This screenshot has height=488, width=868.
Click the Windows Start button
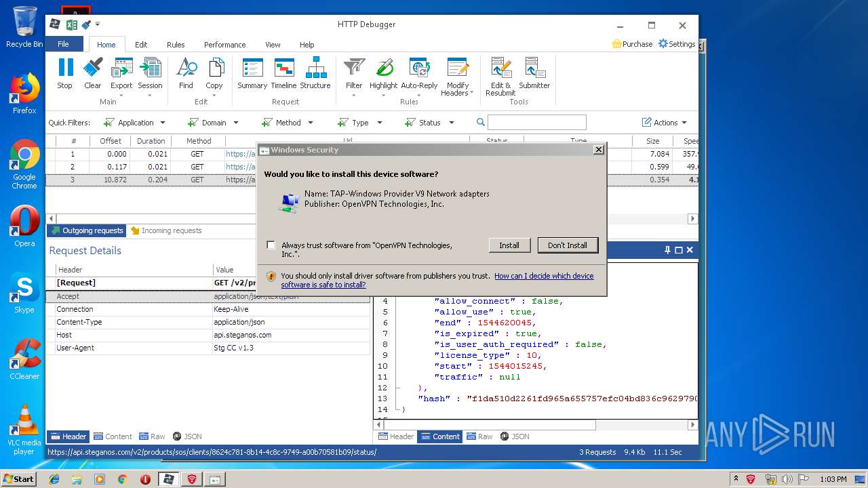(19, 479)
